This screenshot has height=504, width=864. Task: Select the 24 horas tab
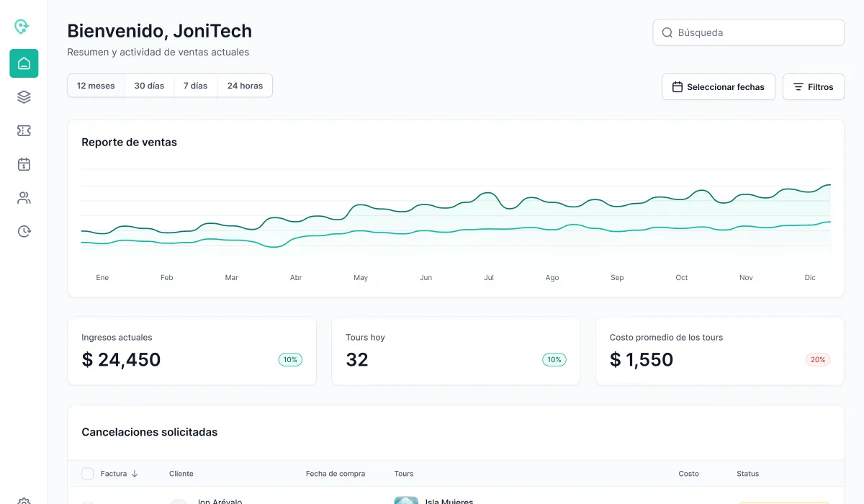coord(245,86)
